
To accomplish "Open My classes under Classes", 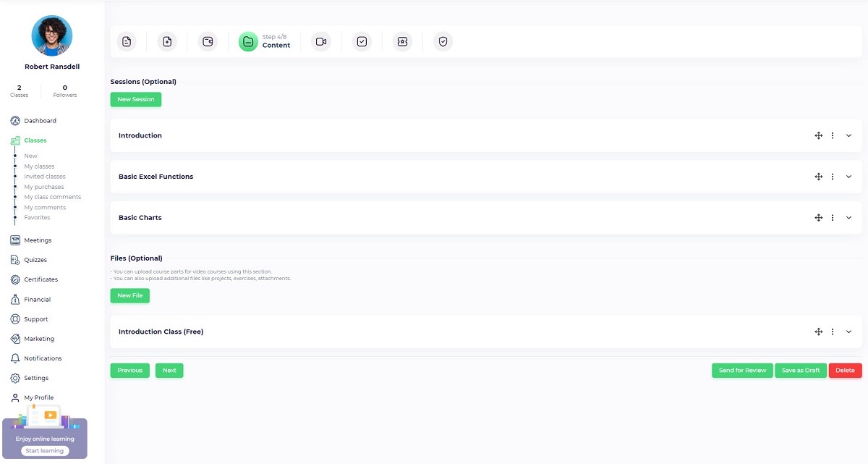I will [39, 166].
